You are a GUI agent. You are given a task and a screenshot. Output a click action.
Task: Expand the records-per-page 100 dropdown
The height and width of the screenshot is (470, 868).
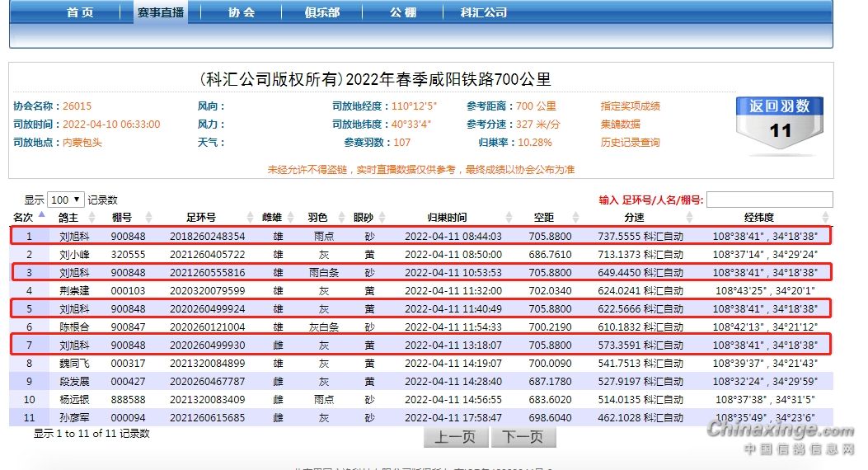(66, 200)
